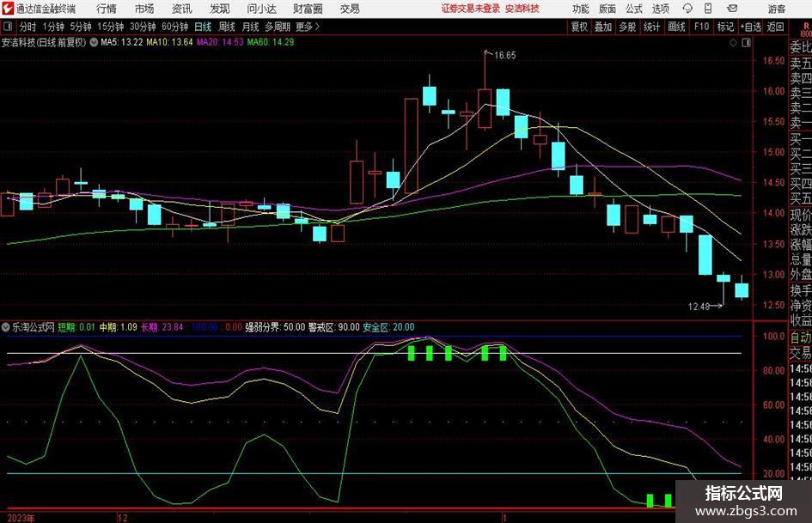Screen dimensions: 812x523
Task: Open the 版面 menu
Action: 607,9
